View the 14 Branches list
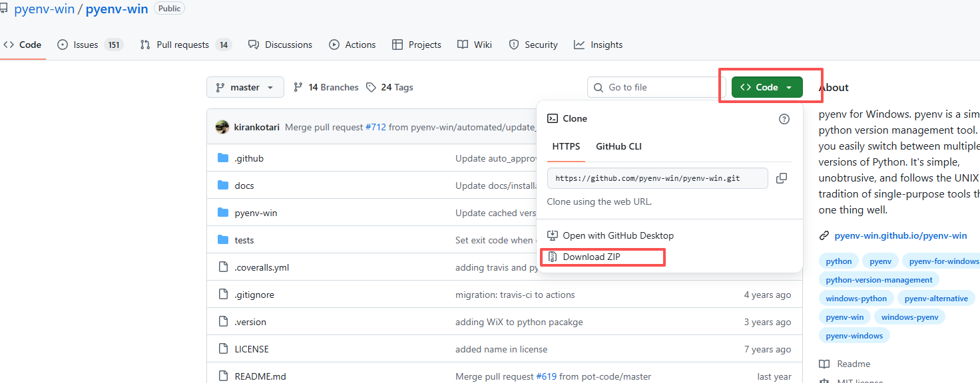 pyautogui.click(x=326, y=87)
